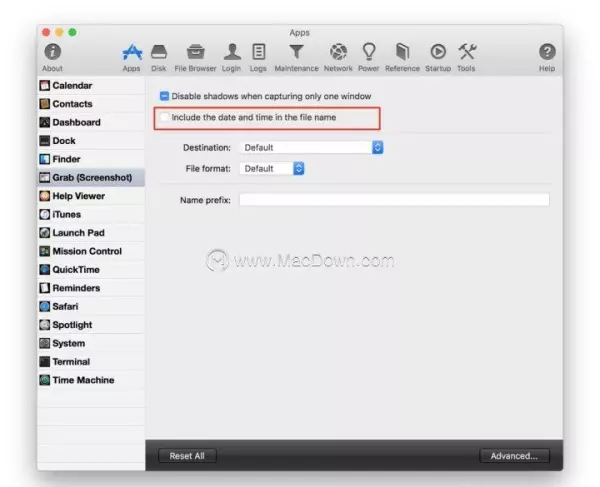This screenshot has width=600, height=487.
Task: Open the File format dropdown
Action: pyautogui.click(x=272, y=168)
